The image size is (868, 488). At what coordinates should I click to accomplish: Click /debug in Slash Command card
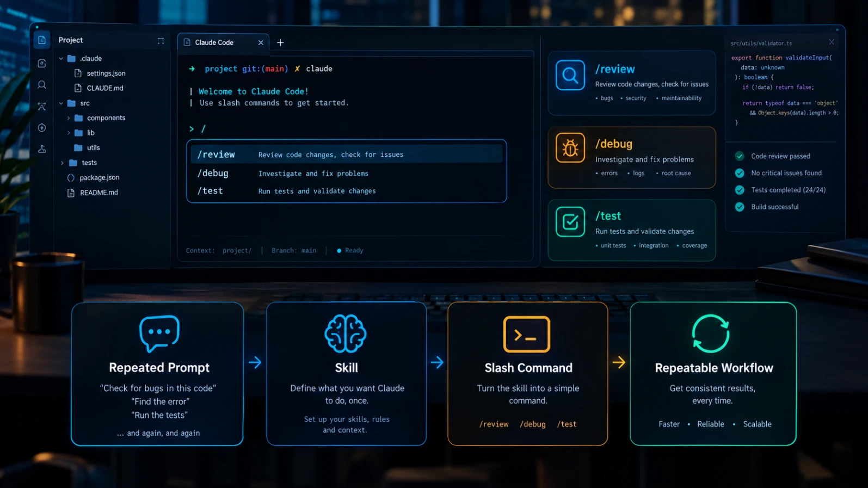point(532,424)
